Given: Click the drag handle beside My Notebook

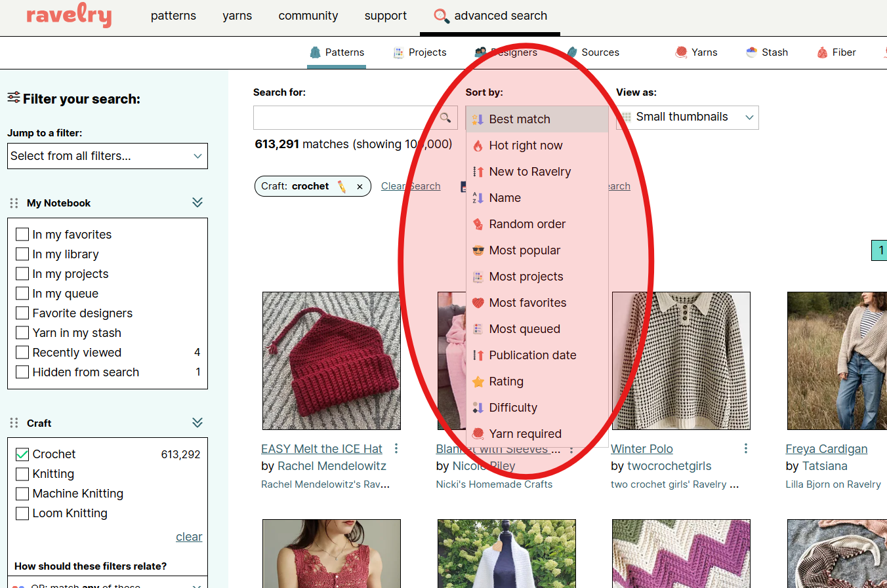Looking at the screenshot, I should click(14, 203).
